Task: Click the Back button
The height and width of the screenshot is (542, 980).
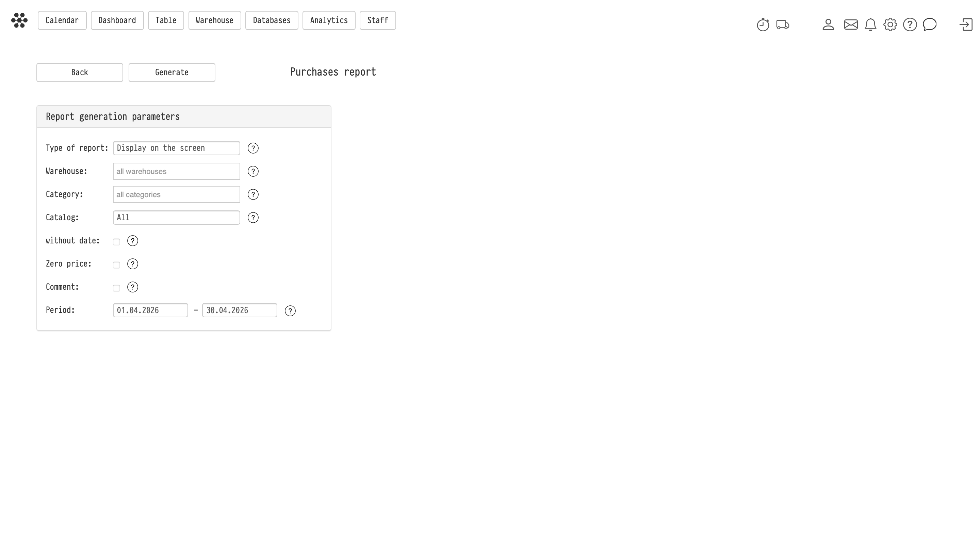Action: pos(80,72)
